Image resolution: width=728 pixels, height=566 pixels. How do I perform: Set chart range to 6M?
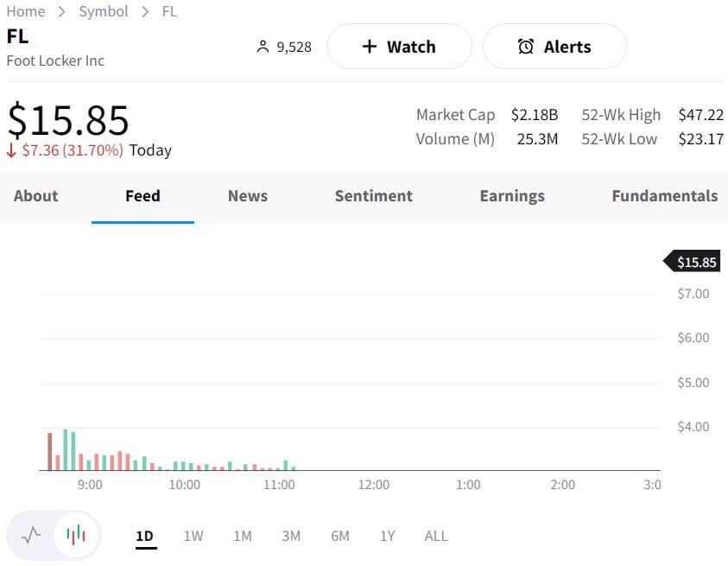click(340, 536)
